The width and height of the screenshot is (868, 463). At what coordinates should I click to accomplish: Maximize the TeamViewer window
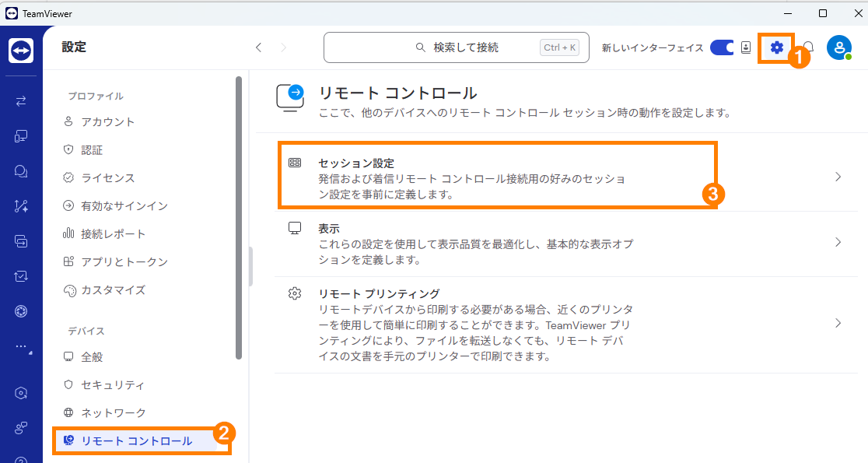823,13
